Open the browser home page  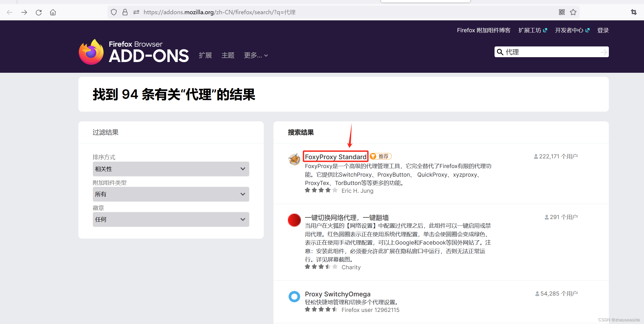pyautogui.click(x=53, y=12)
